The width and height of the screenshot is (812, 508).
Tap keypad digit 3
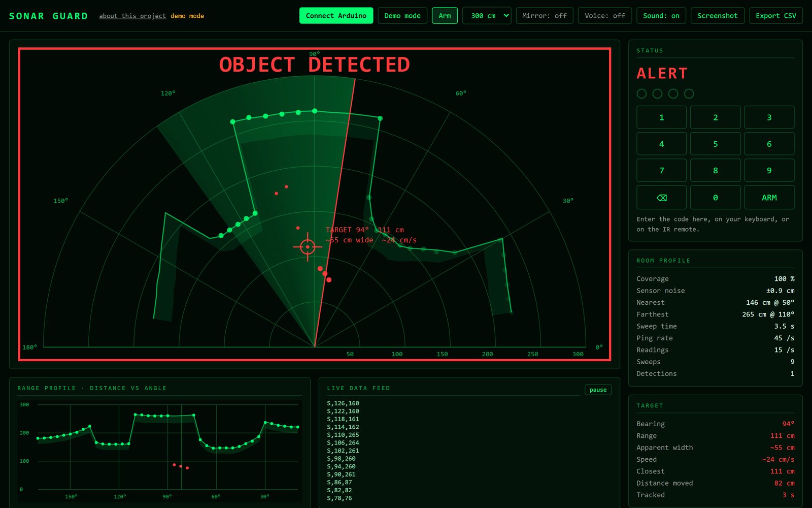[x=769, y=117]
